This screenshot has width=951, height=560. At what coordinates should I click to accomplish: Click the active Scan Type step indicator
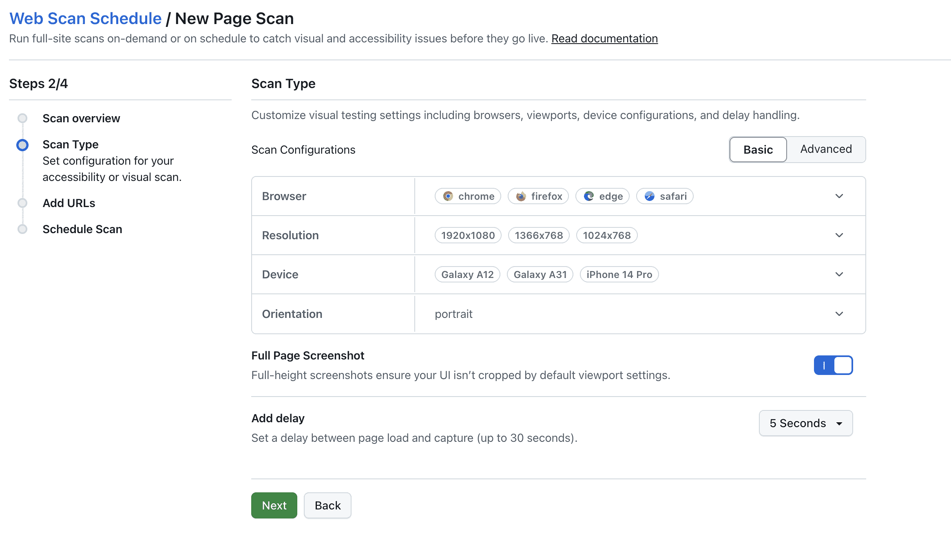[x=22, y=145]
